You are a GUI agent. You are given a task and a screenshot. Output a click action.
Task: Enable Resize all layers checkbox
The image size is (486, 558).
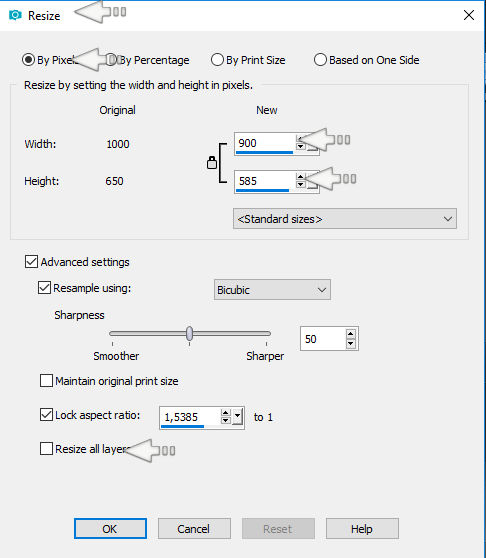(x=46, y=449)
